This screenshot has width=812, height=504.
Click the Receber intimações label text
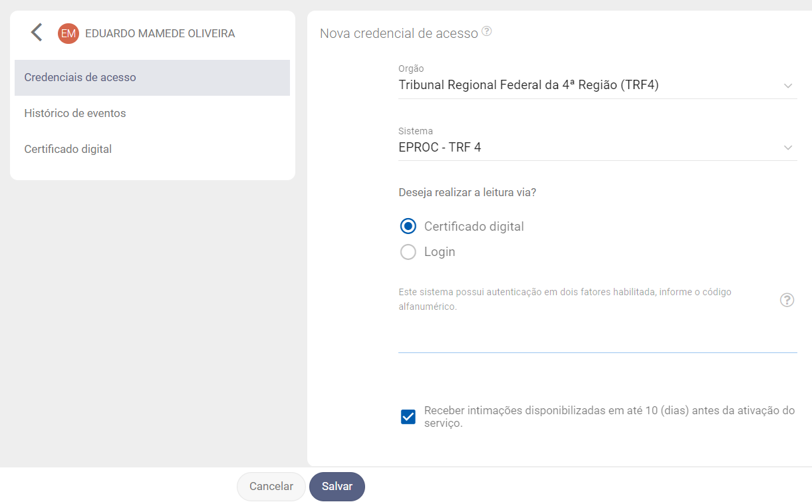click(609, 417)
